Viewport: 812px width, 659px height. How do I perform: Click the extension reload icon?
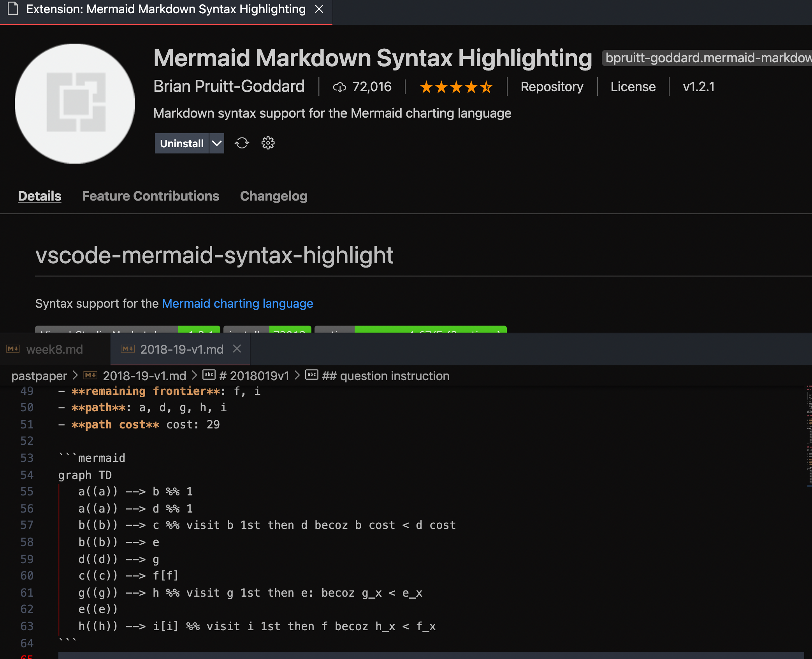[x=242, y=143]
